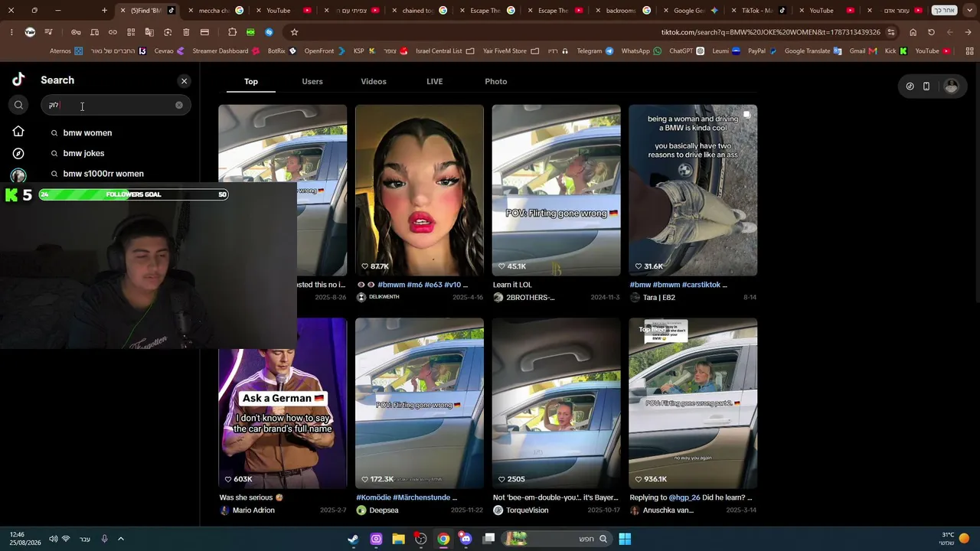The image size is (980, 551).
Task: Close the TikTok search panel
Action: [184, 80]
